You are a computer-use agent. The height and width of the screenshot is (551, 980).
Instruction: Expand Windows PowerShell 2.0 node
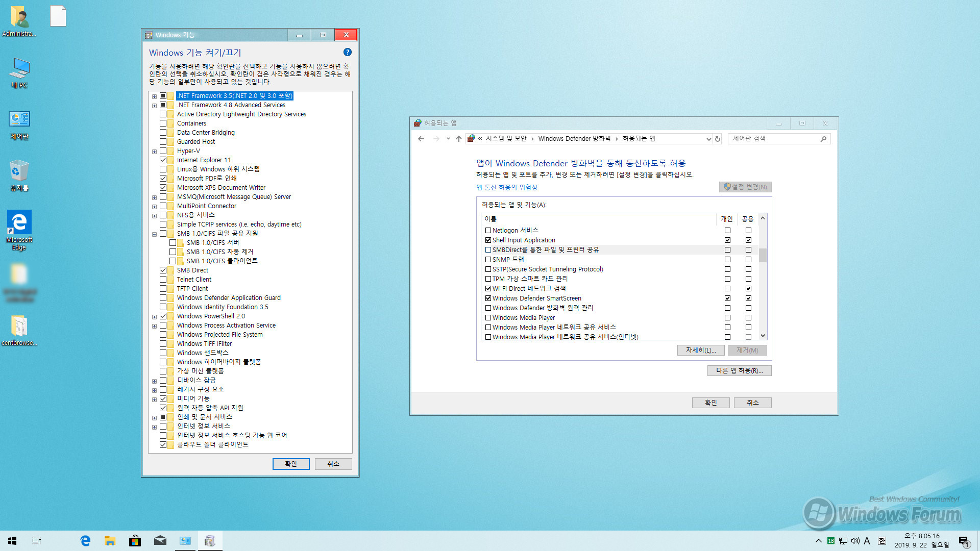(154, 317)
